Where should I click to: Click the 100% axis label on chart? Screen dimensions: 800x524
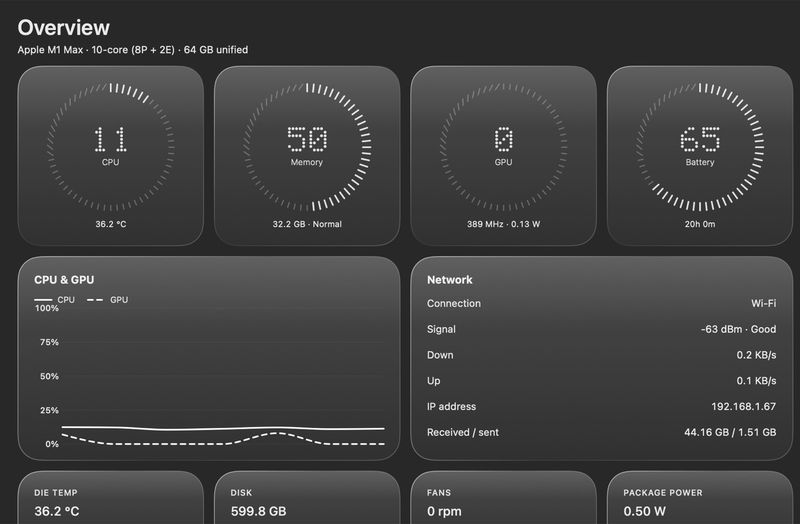click(46, 308)
